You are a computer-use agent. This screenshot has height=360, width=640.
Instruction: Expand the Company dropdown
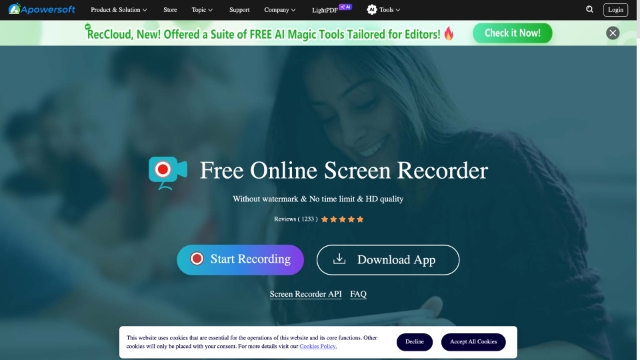pos(280,9)
